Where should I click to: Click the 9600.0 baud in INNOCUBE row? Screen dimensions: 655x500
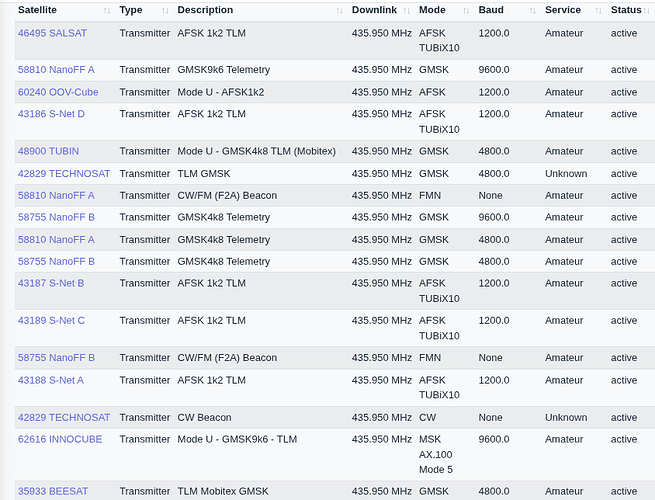[494, 439]
